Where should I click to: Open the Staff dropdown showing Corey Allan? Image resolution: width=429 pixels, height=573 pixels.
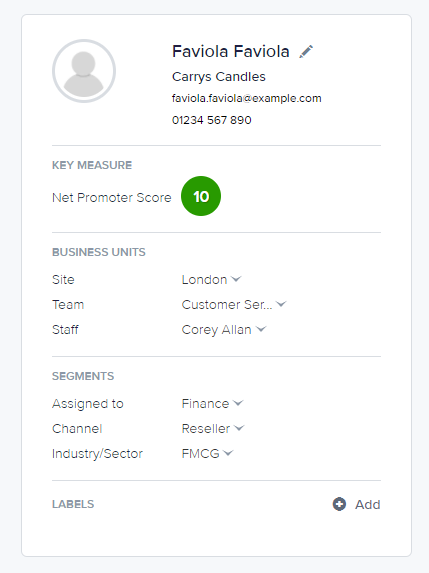point(224,330)
